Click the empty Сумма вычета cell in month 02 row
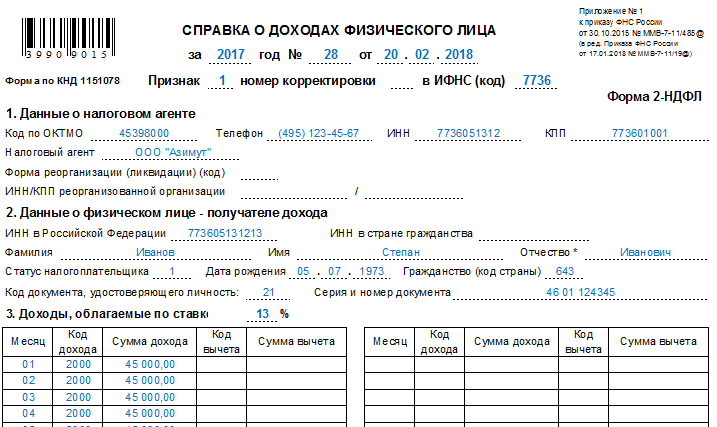This screenshot has height=427, width=717. [x=296, y=381]
